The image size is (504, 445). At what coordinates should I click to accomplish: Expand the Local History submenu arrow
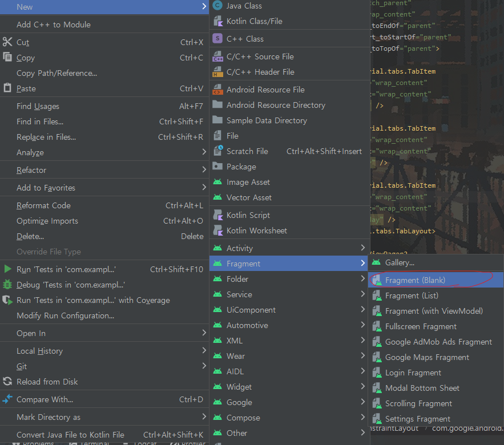click(x=204, y=350)
